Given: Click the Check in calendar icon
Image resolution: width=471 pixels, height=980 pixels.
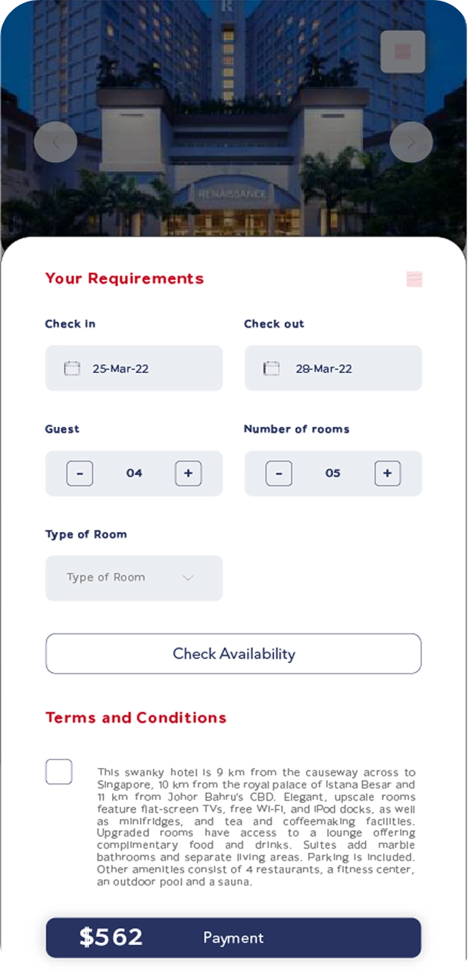Looking at the screenshot, I should tap(72, 369).
